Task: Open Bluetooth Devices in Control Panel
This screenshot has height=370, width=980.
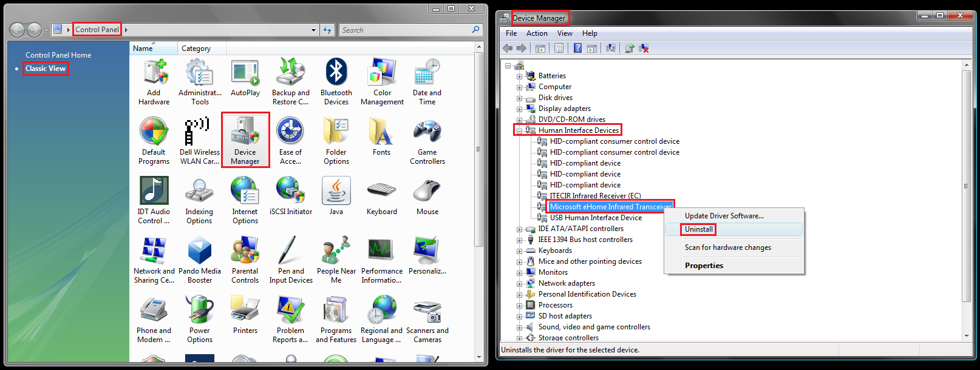Action: tap(336, 81)
